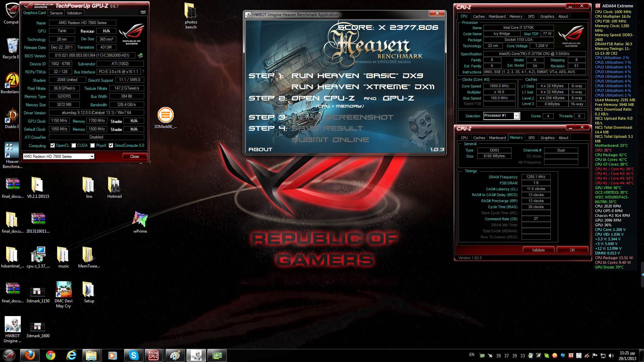
Task: Open the linx folder
Action: (89, 187)
